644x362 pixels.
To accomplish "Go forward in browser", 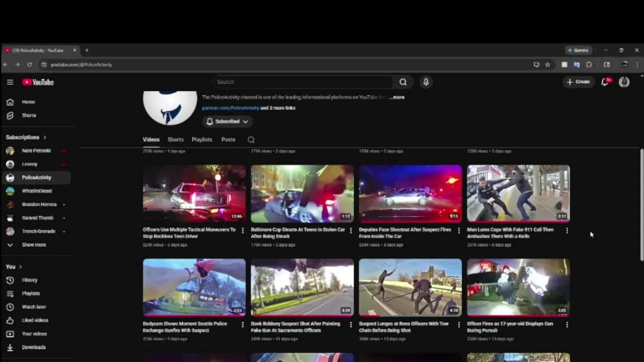I will pyautogui.click(x=17, y=64).
